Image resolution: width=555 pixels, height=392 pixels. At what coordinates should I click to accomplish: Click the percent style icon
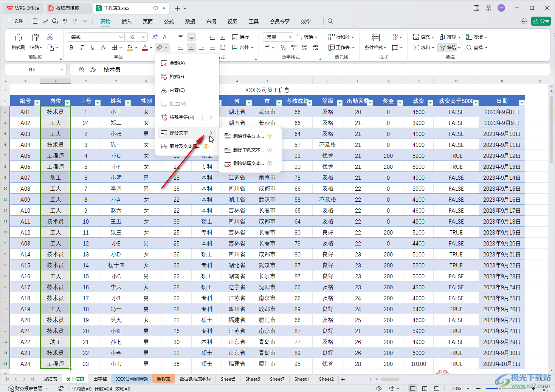283,48
